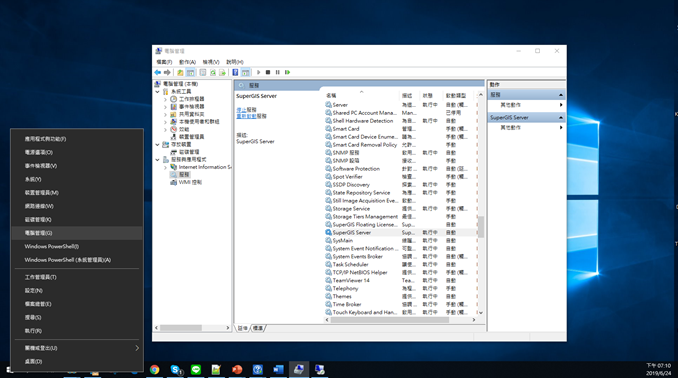Select the SSDP Discovery service row
Image resolution: width=678 pixels, height=378 pixels.
pyautogui.click(x=400, y=185)
